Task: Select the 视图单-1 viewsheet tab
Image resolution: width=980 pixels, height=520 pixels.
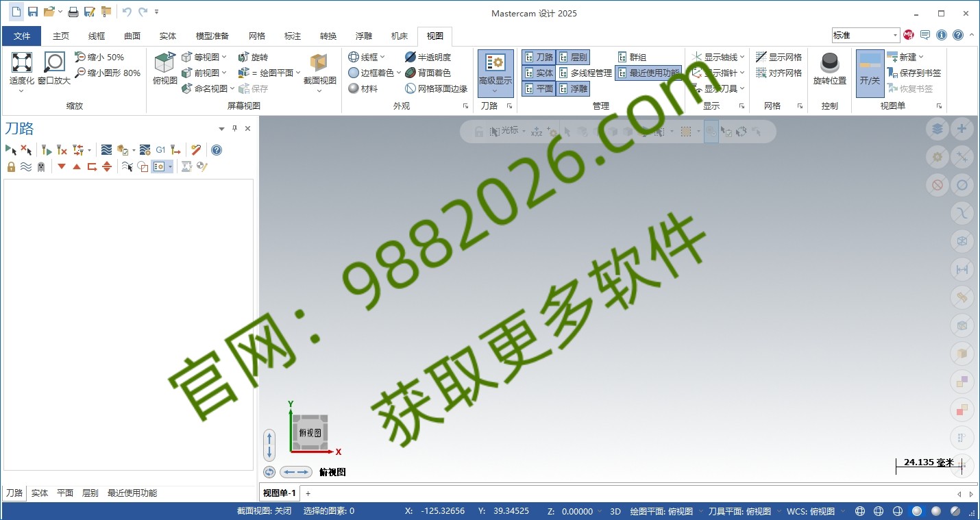Action: coord(280,493)
